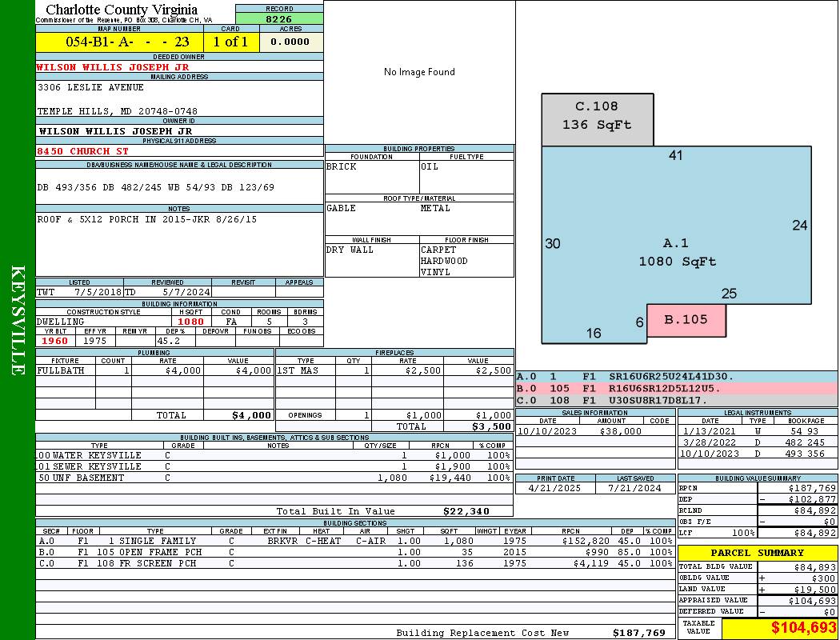The width and height of the screenshot is (840, 640).
Task: Click the red taxable value $104,693
Action: (778, 628)
